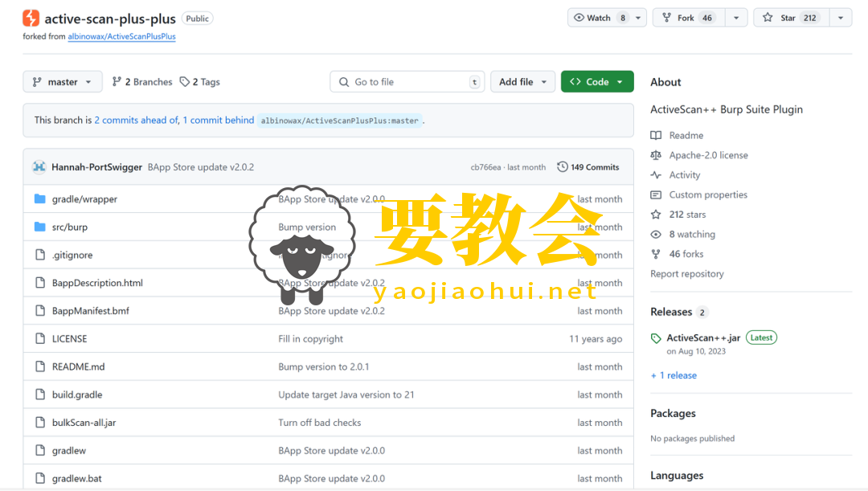The height and width of the screenshot is (491, 868).
Task: Click the gradlew.bat file icon
Action: (x=40, y=478)
